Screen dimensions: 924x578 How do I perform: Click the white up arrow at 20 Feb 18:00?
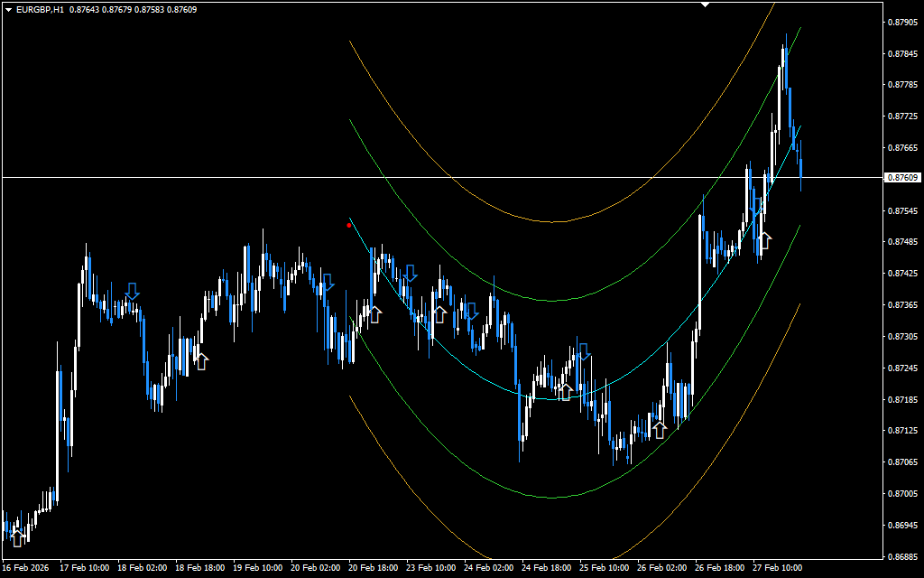(x=374, y=314)
